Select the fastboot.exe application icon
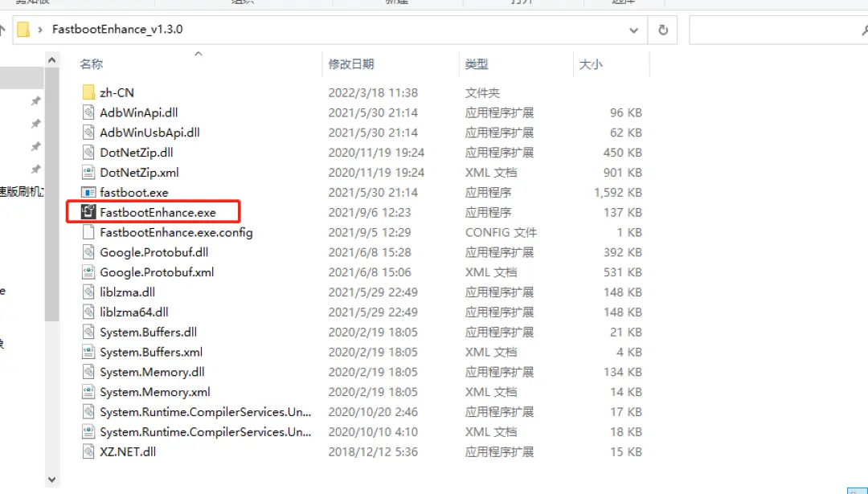Image resolution: width=868 pixels, height=494 pixels. (x=88, y=192)
